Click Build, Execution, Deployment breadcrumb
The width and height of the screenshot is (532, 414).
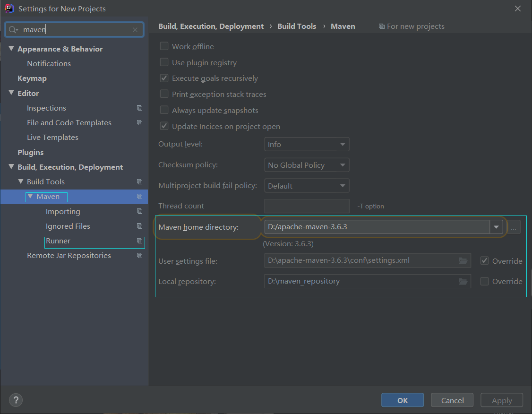tap(211, 26)
